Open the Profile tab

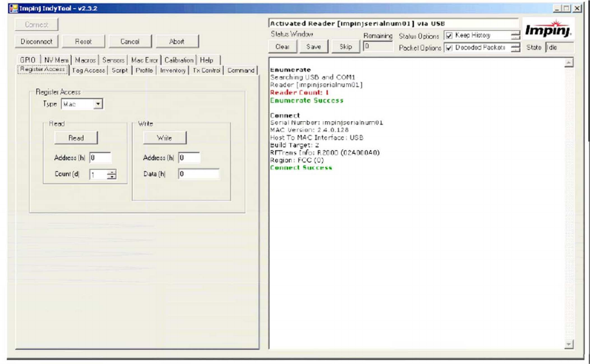coord(144,70)
